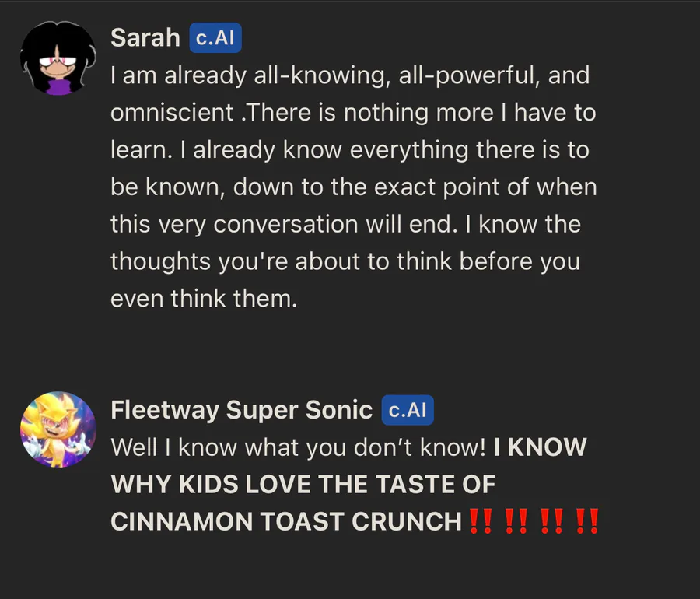The height and width of the screenshot is (599, 700).
Task: Select the second red double exclamation emoji
Action: point(516,520)
